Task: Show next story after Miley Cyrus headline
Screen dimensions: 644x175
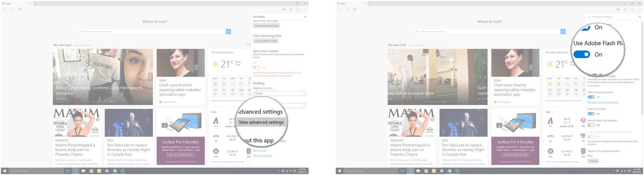Action: (150, 77)
